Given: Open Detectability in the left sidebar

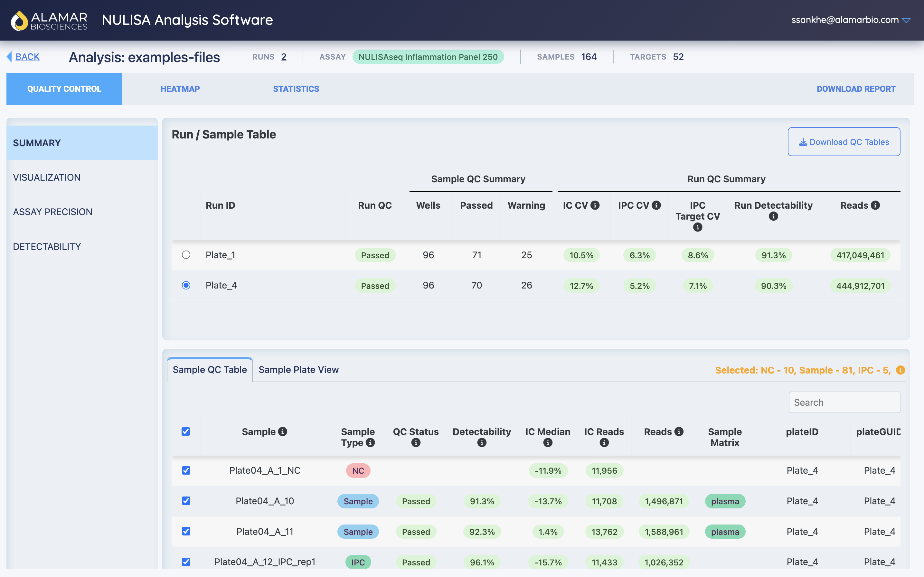Looking at the screenshot, I should (x=47, y=247).
